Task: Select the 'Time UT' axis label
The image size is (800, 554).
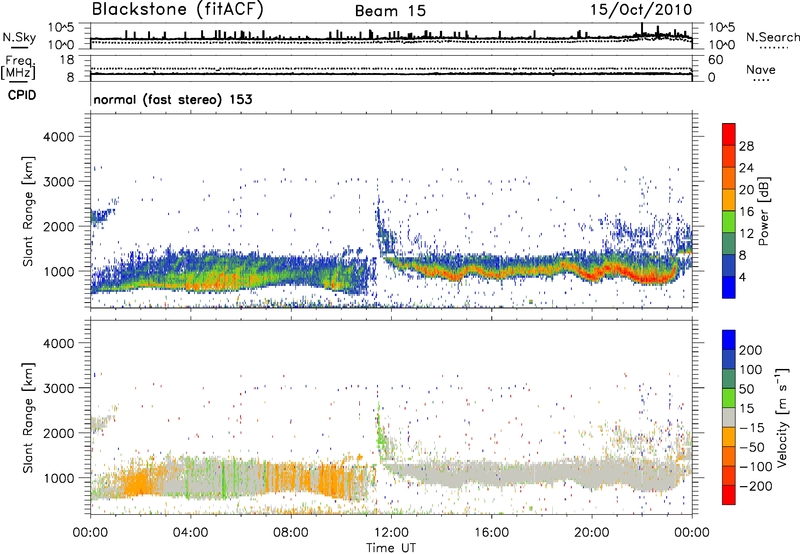Action: 391,548
